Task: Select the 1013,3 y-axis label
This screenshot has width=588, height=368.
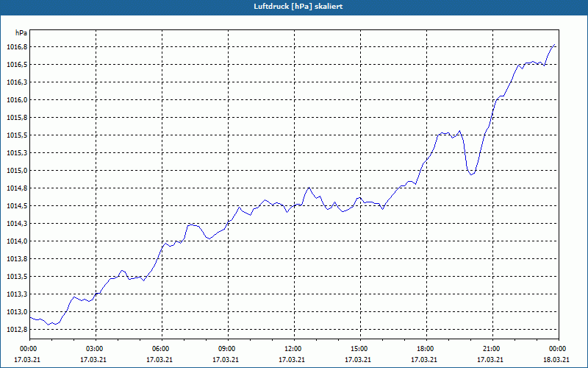Action: point(17,294)
